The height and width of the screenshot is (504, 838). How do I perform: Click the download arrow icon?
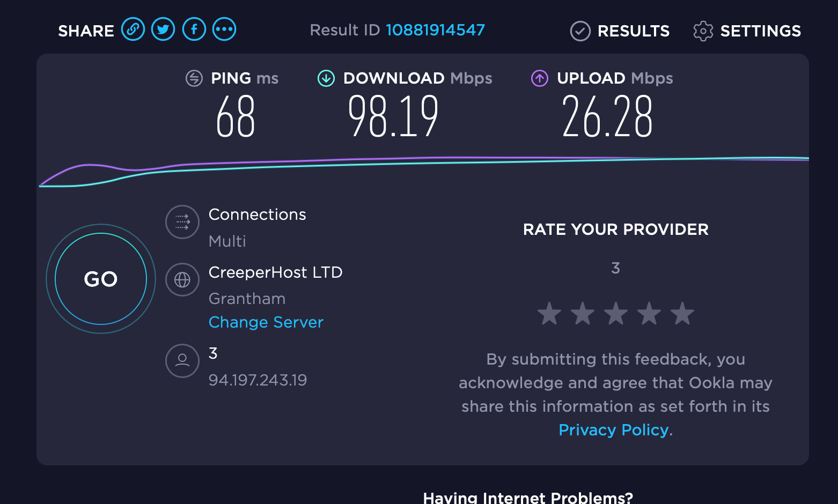(x=326, y=78)
